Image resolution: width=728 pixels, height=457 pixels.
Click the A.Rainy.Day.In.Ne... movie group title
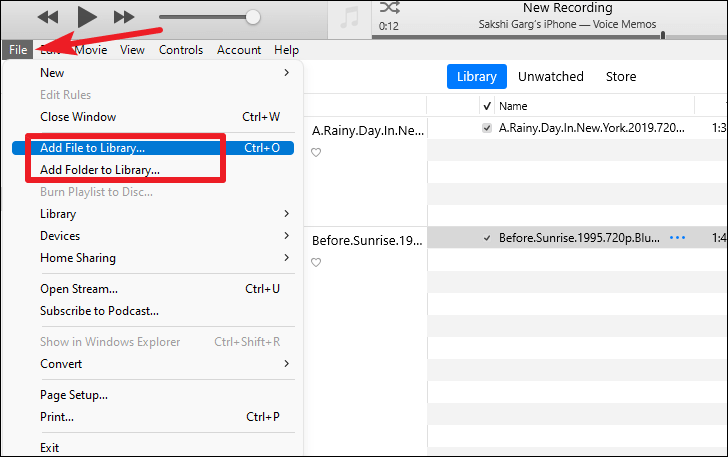click(x=368, y=131)
